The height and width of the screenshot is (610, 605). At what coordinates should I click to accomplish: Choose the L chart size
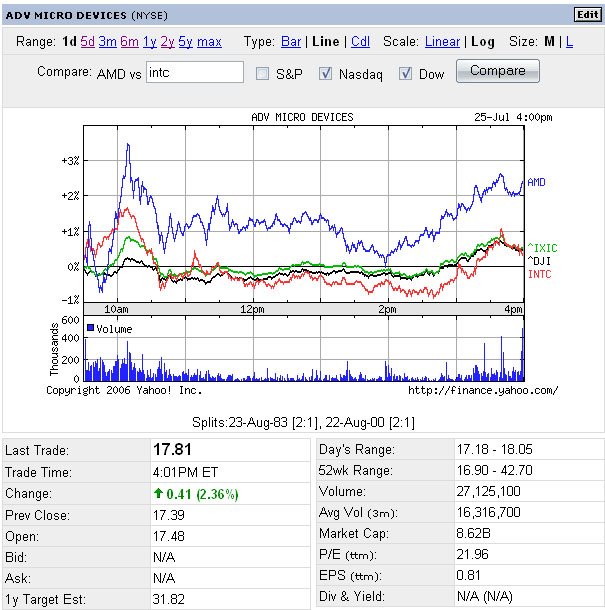(x=569, y=42)
